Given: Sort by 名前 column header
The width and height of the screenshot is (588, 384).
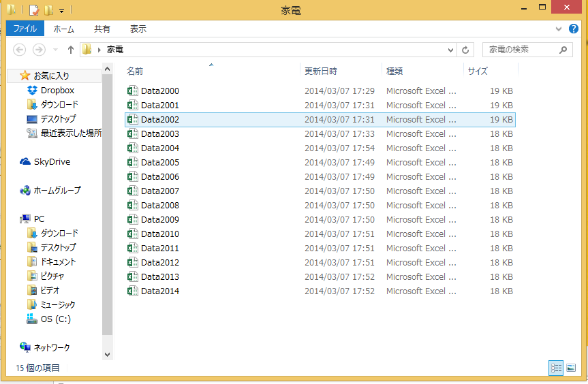Looking at the screenshot, I should click(x=135, y=71).
